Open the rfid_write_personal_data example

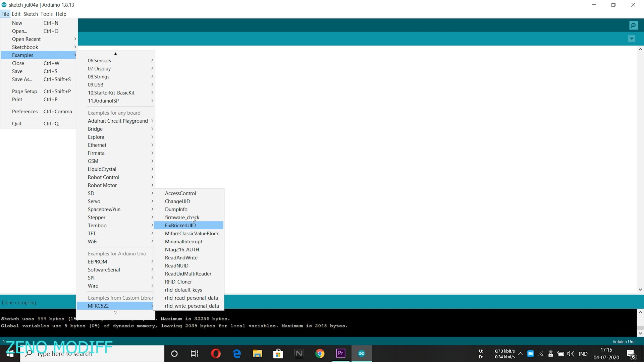point(189,306)
